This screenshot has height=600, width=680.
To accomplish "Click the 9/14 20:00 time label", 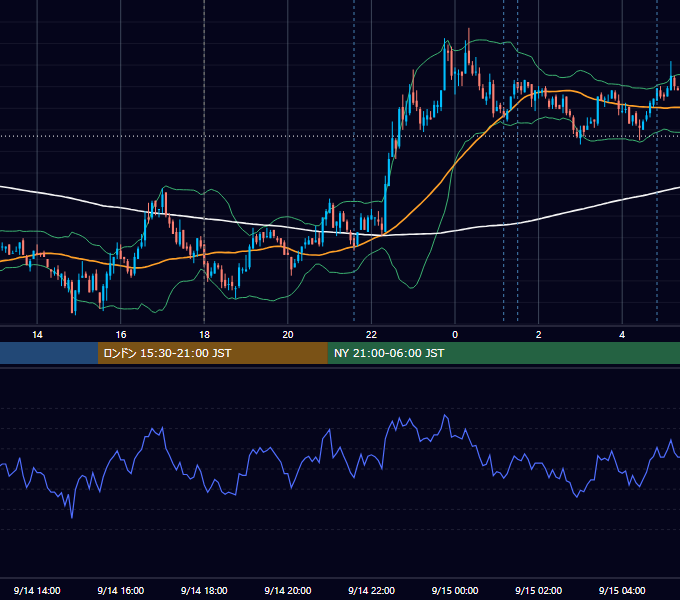I will point(288,590).
